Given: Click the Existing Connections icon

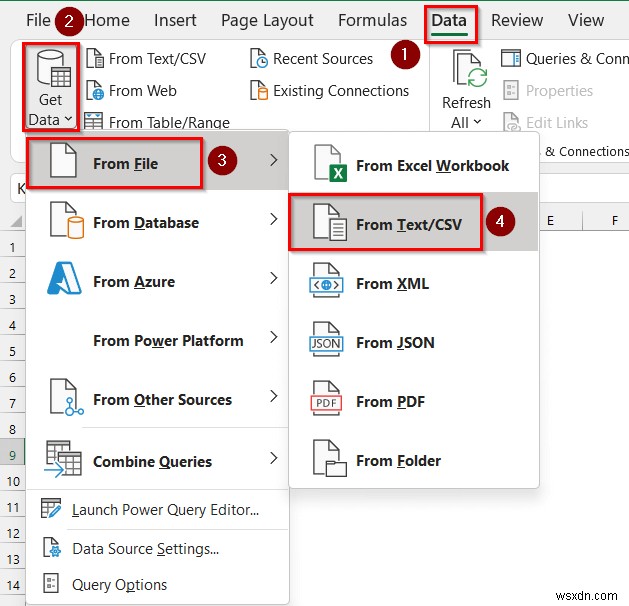Looking at the screenshot, I should click(x=259, y=91).
